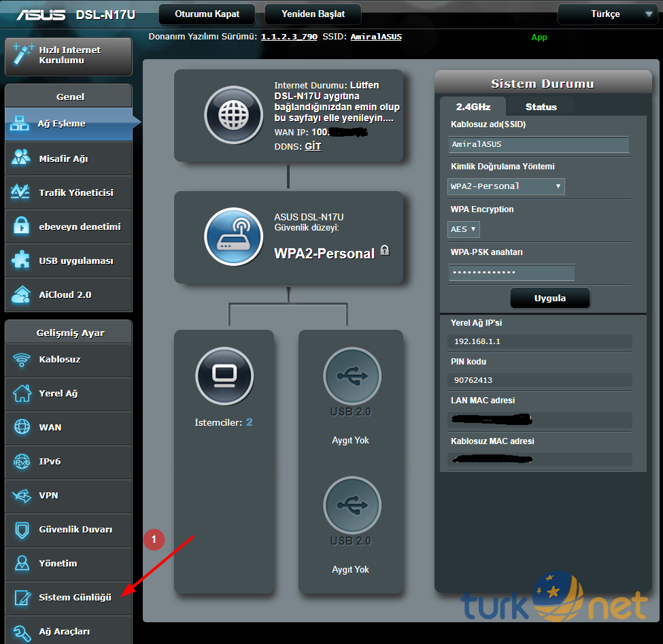Click the PIN kodu value 90762413

[x=473, y=380]
